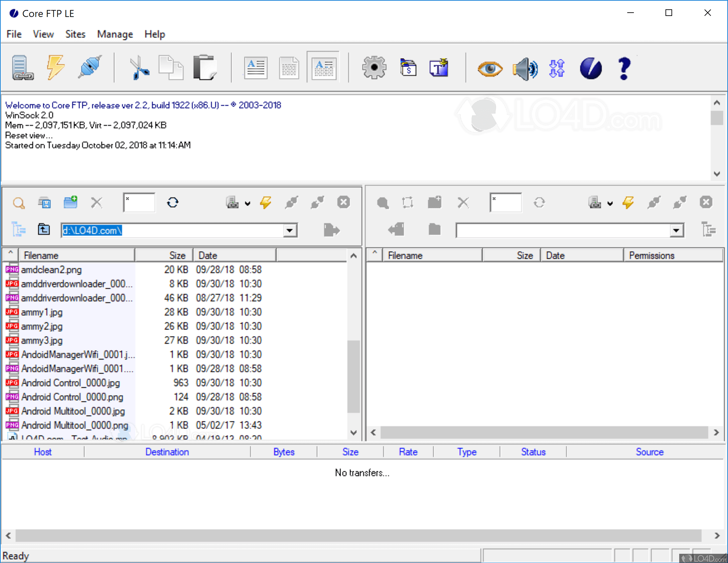This screenshot has height=563, width=728.
Task: Open Settings via the gear icon
Action: pyautogui.click(x=374, y=68)
